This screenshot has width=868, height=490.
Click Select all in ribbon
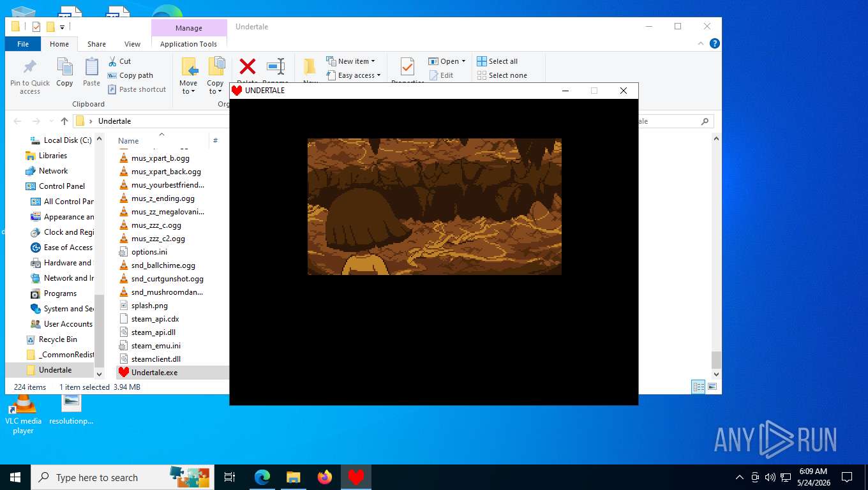click(x=497, y=61)
